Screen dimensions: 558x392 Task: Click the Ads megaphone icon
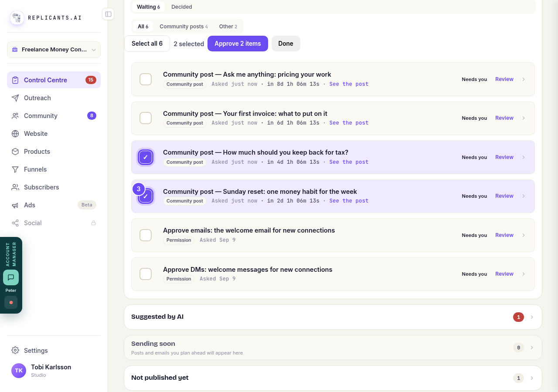(x=15, y=205)
